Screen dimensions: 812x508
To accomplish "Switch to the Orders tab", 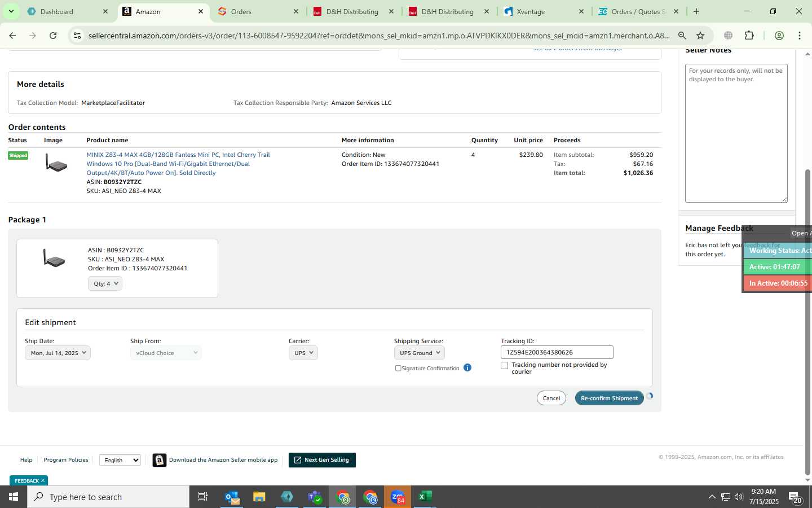I will (x=258, y=11).
